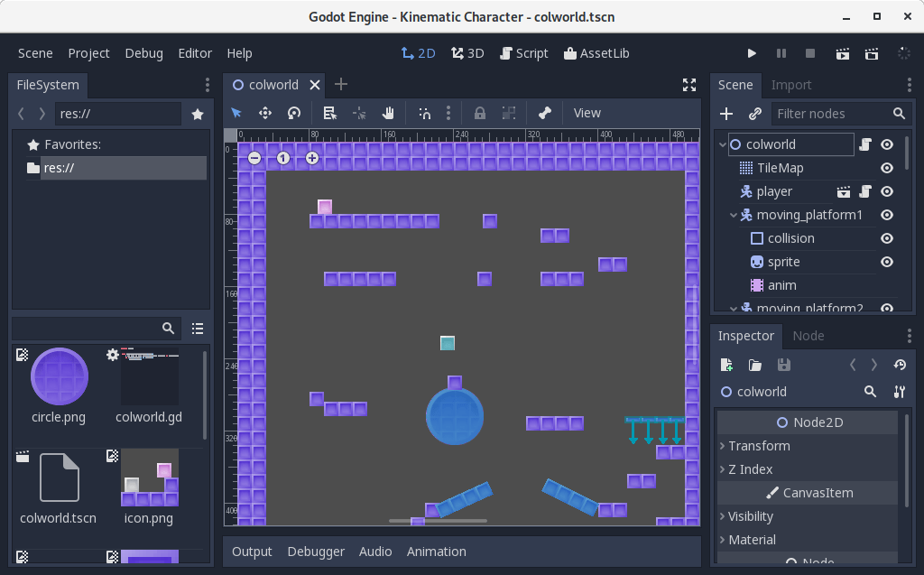Lock the selected node from moving
Screen dimensions: 924x575
coord(479,112)
